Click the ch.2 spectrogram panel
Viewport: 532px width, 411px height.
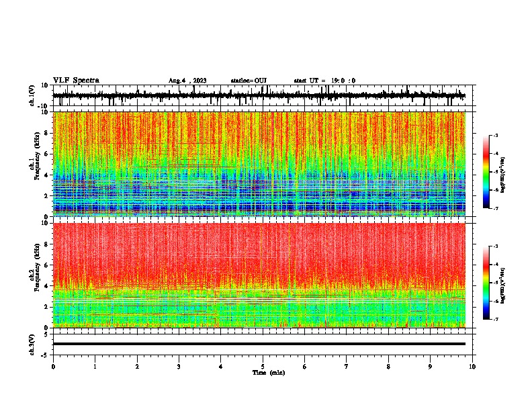[x=259, y=275]
